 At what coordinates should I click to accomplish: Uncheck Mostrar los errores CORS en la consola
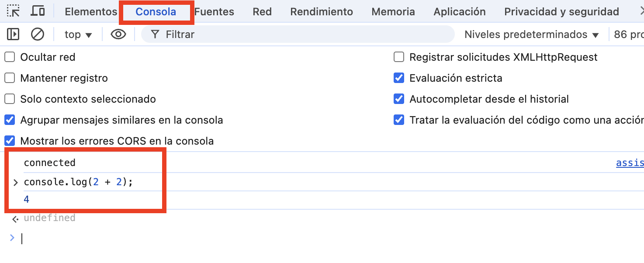[10, 141]
